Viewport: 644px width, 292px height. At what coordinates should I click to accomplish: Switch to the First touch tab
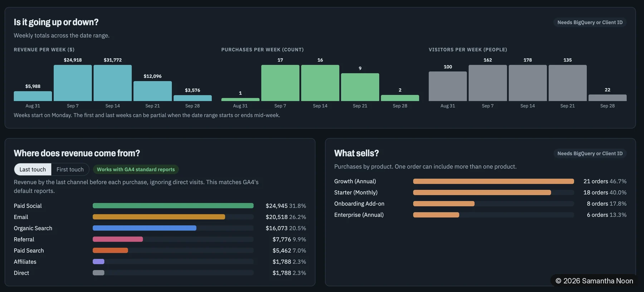pyautogui.click(x=70, y=169)
